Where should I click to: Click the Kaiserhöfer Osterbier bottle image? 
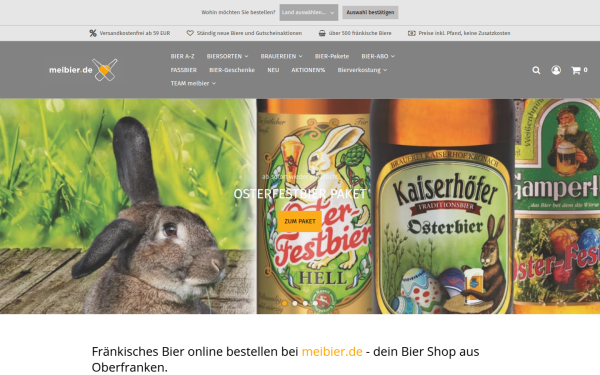tap(442, 207)
